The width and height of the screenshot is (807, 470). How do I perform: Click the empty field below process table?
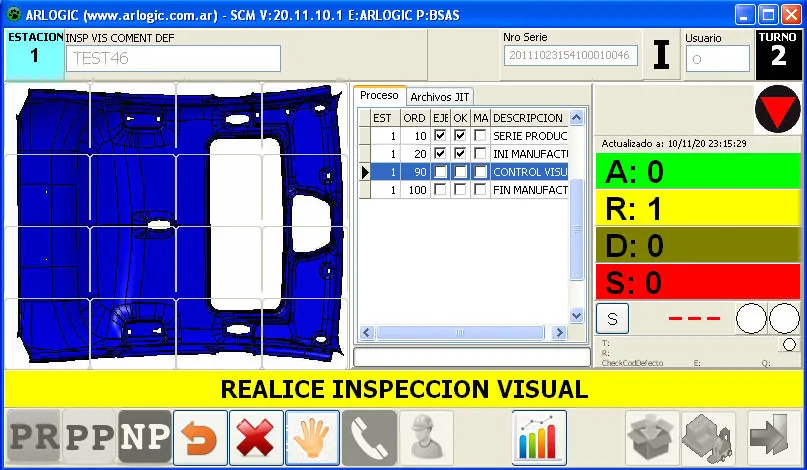[x=472, y=357]
